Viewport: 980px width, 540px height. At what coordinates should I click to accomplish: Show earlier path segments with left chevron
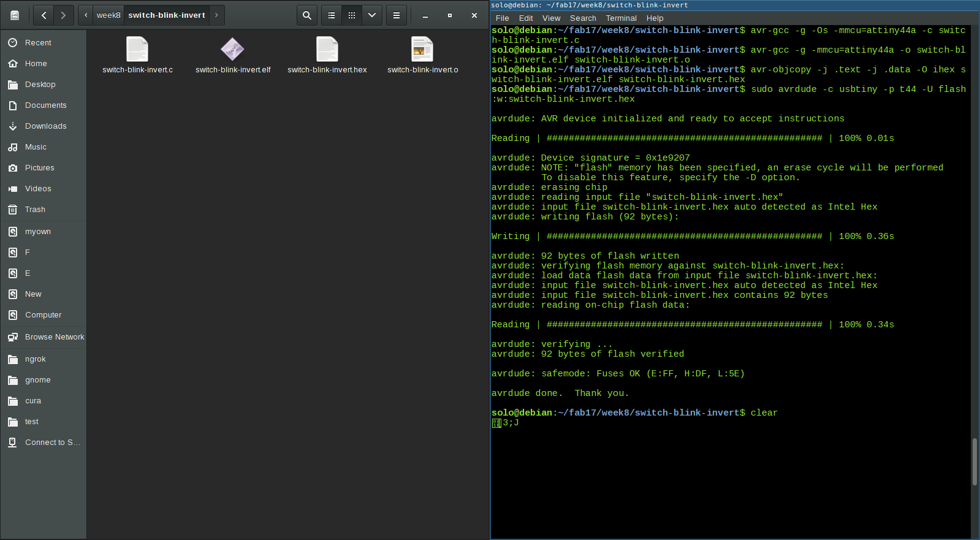[86, 15]
